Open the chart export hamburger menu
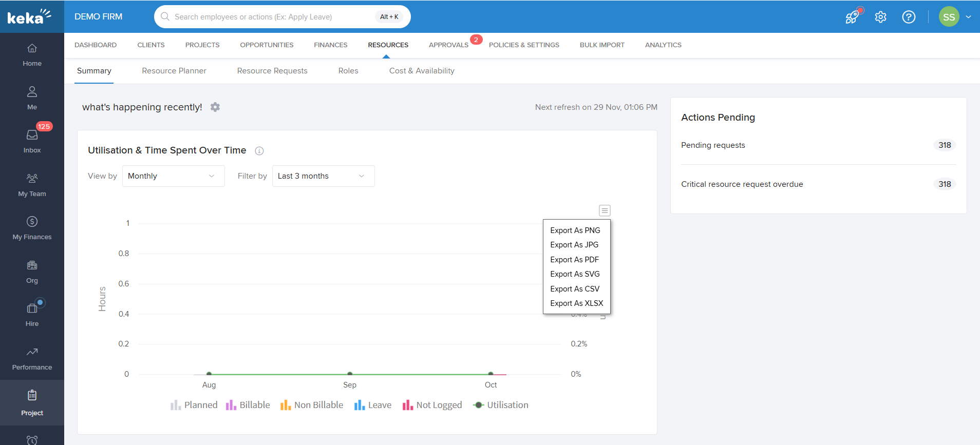 pyautogui.click(x=605, y=210)
